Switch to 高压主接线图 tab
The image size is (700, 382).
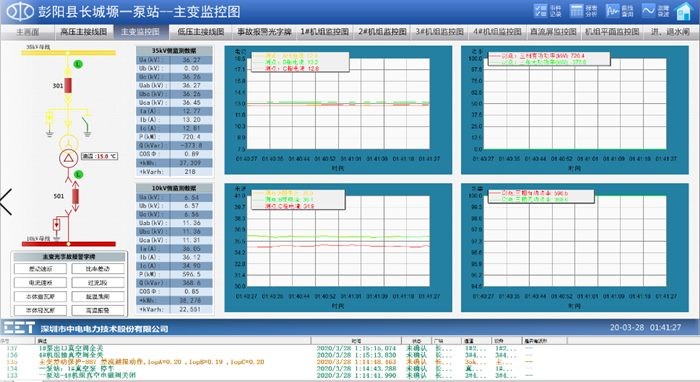84,32
